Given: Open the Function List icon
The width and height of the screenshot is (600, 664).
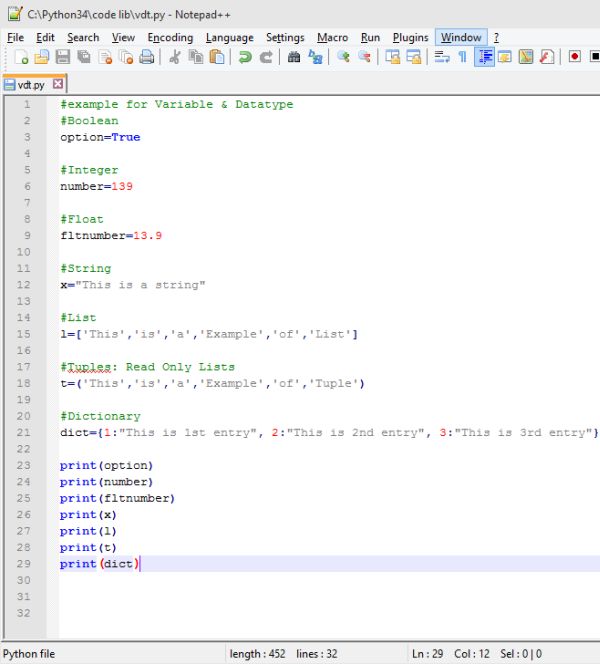Looking at the screenshot, I should click(x=547, y=56).
